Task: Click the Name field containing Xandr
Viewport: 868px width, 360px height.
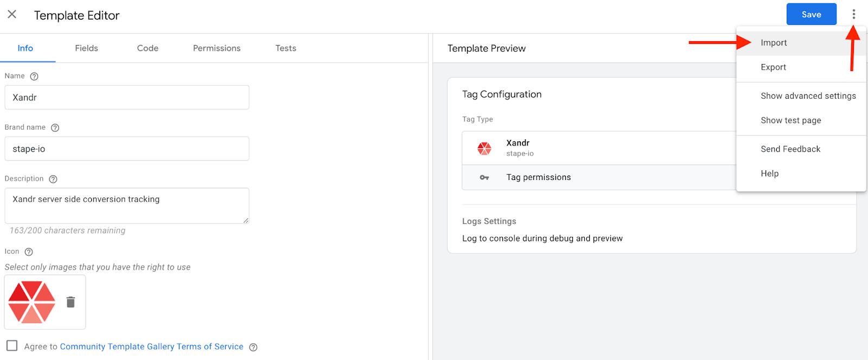Action: (127, 98)
